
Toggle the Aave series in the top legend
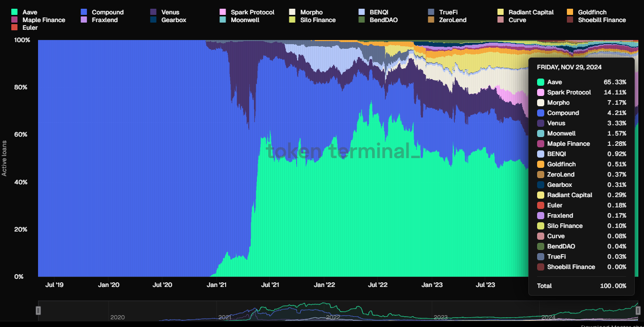[24, 12]
